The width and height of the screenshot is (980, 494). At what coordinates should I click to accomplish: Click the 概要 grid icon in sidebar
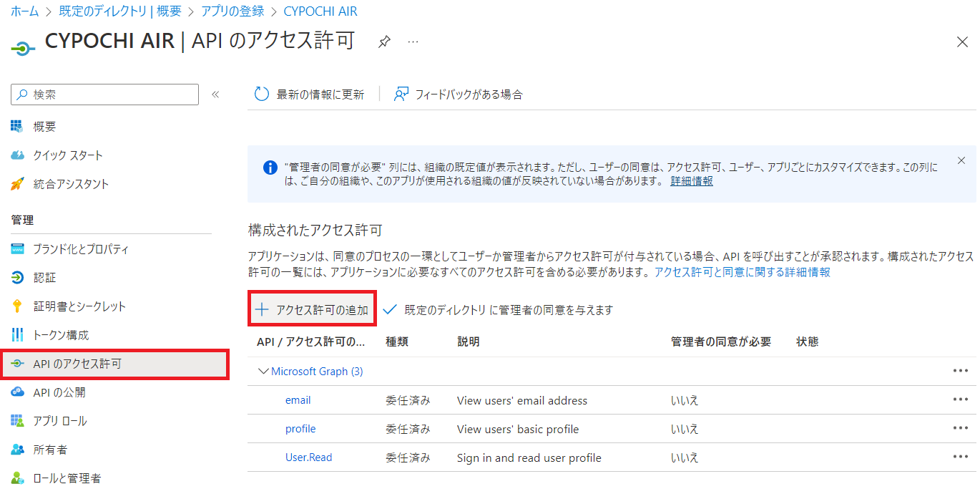click(x=18, y=127)
